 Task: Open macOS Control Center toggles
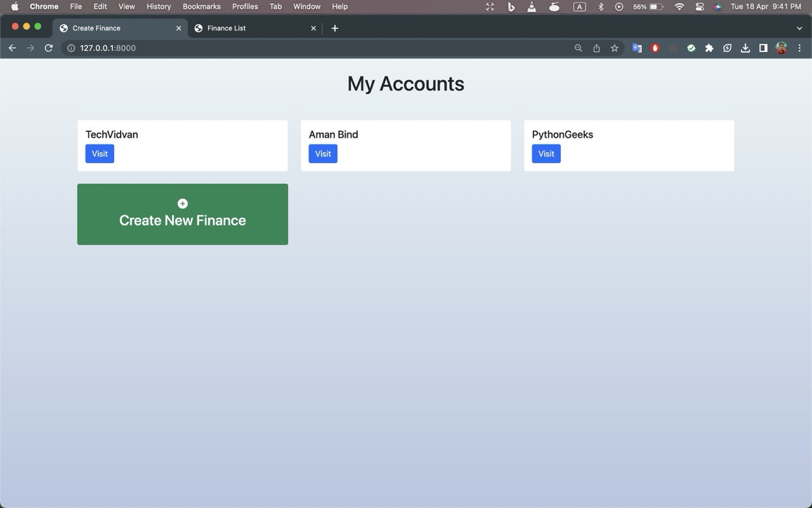click(x=699, y=6)
